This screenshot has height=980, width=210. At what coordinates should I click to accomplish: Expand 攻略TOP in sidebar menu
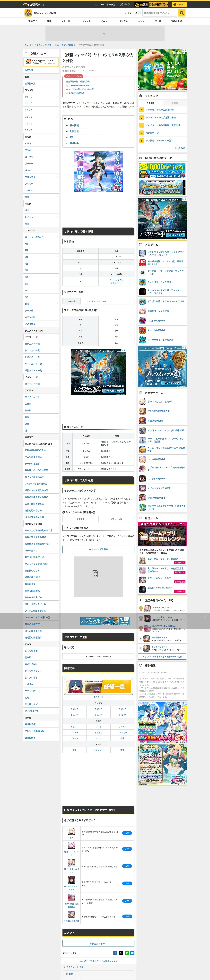pyautogui.click(x=41, y=70)
